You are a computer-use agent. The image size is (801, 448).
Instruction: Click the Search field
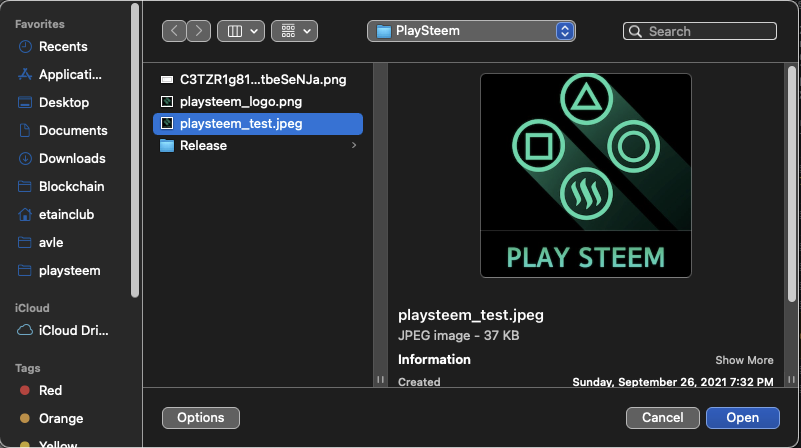pyautogui.click(x=700, y=31)
